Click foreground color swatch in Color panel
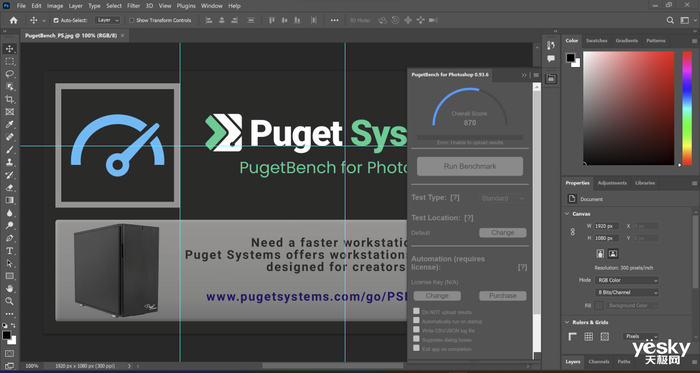The width and height of the screenshot is (700, 373). click(x=571, y=58)
